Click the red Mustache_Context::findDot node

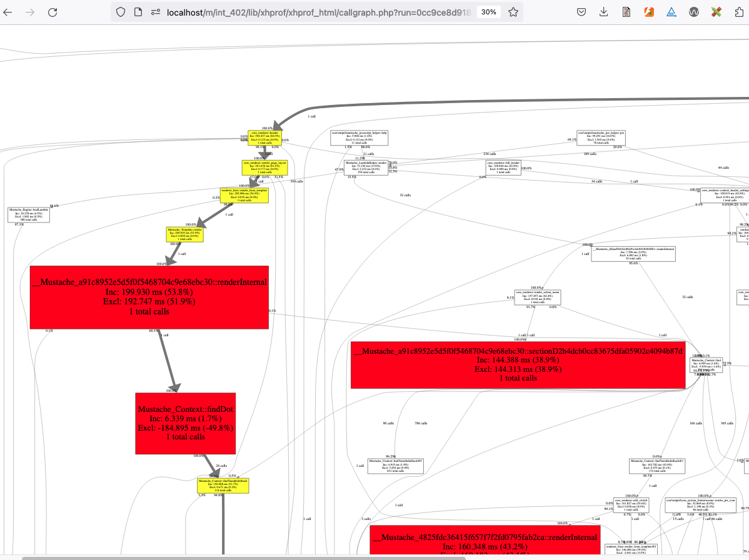tap(185, 424)
